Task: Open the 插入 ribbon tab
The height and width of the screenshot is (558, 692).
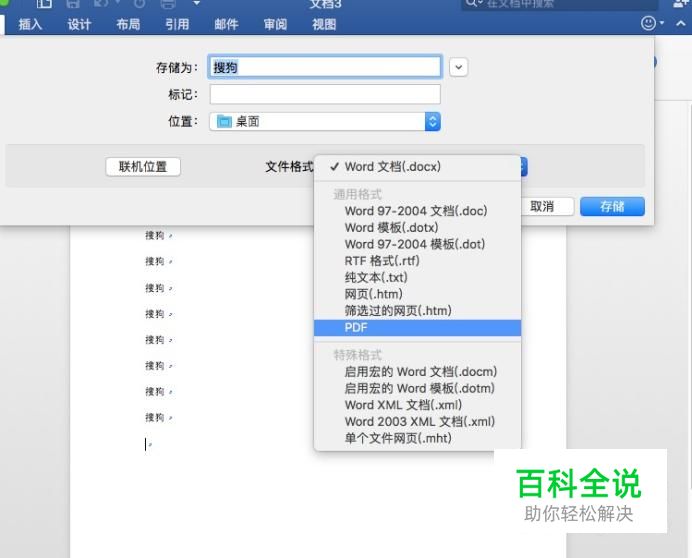Action: point(30,24)
